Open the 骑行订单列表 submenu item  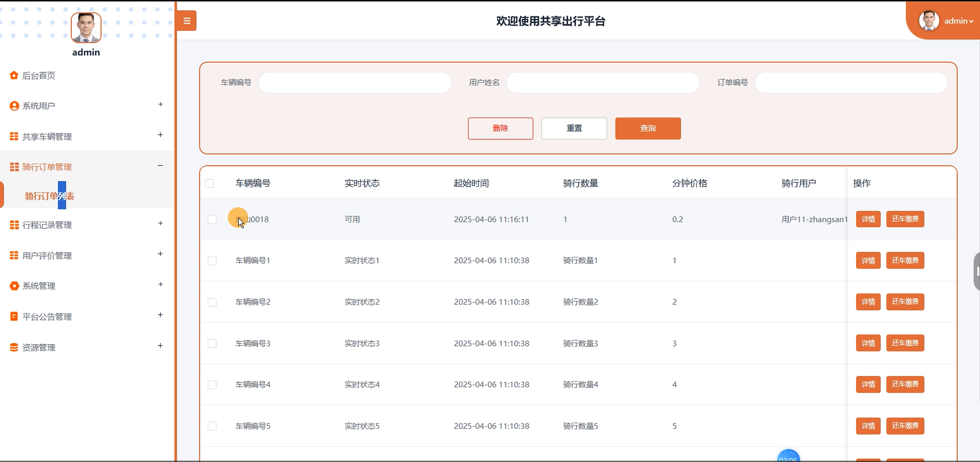[x=50, y=196]
